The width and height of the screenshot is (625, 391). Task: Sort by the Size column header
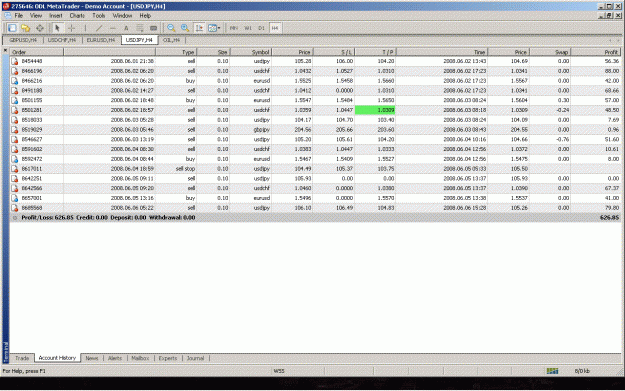[213, 52]
